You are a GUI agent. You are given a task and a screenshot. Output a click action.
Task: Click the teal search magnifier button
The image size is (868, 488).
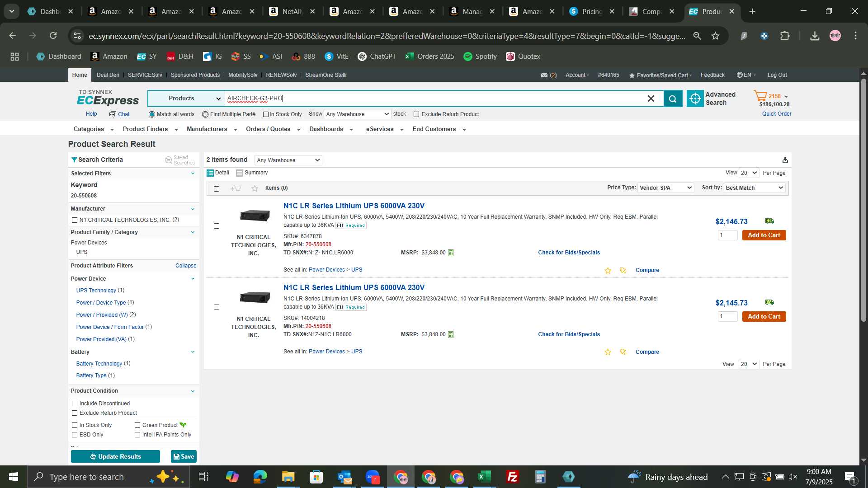point(672,99)
